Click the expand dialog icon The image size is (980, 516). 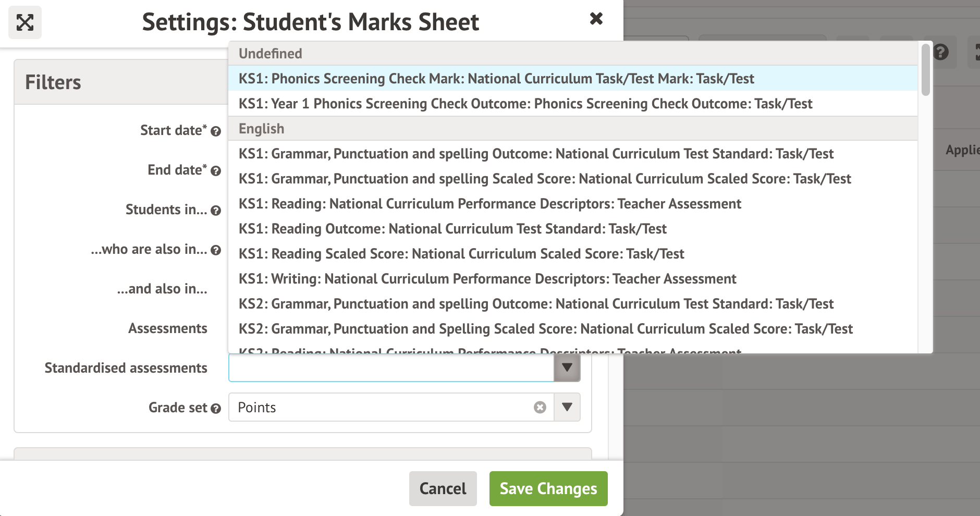24,22
